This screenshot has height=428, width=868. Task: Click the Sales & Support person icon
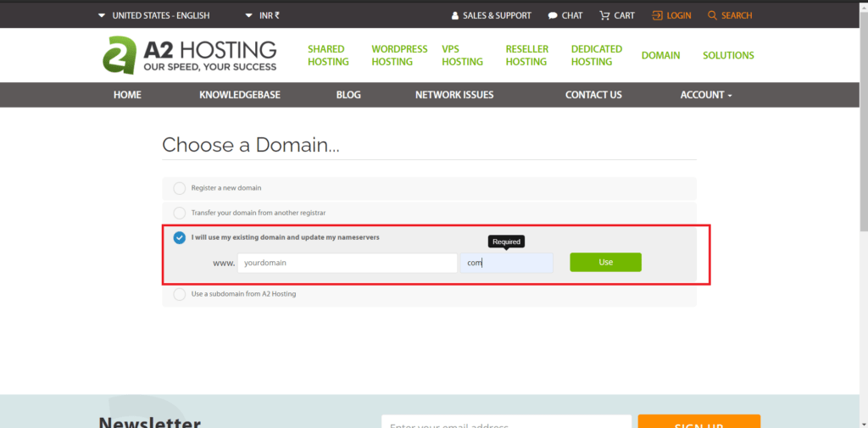455,15
